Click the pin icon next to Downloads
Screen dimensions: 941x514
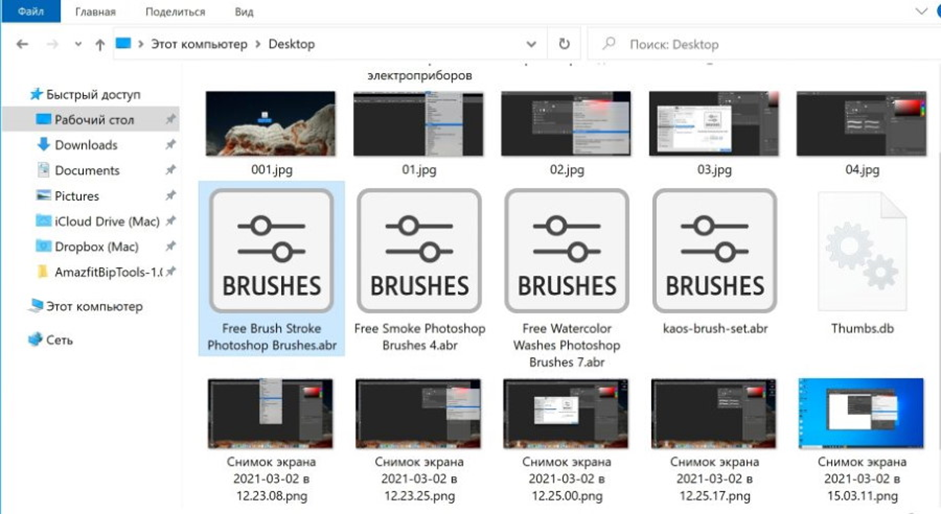coord(170,145)
